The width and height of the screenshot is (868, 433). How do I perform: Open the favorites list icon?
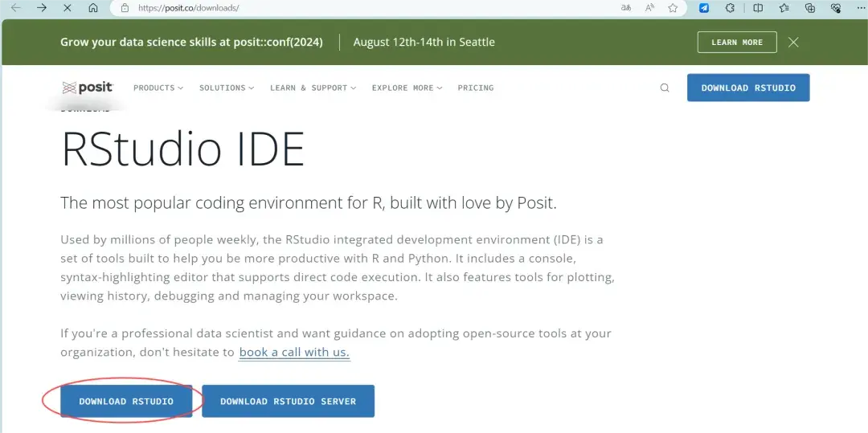tap(784, 8)
